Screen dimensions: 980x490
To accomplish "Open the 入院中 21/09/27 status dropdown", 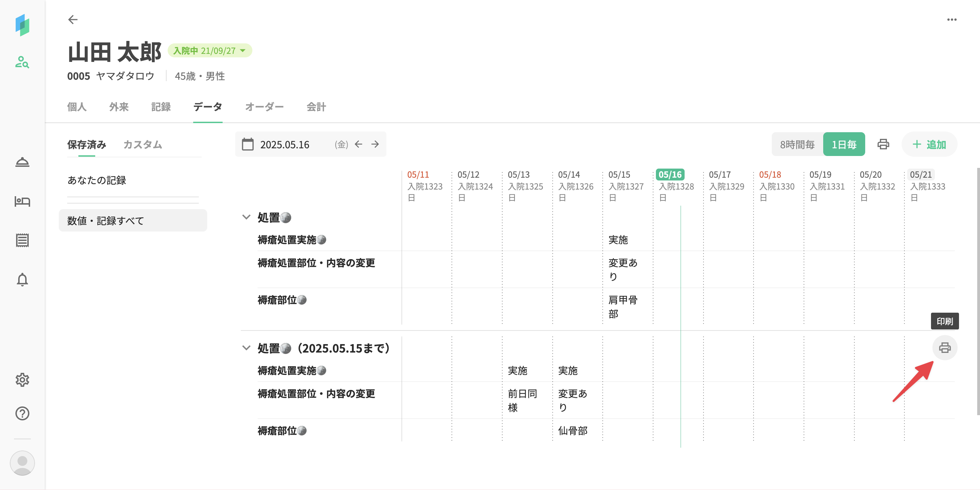I will point(210,51).
